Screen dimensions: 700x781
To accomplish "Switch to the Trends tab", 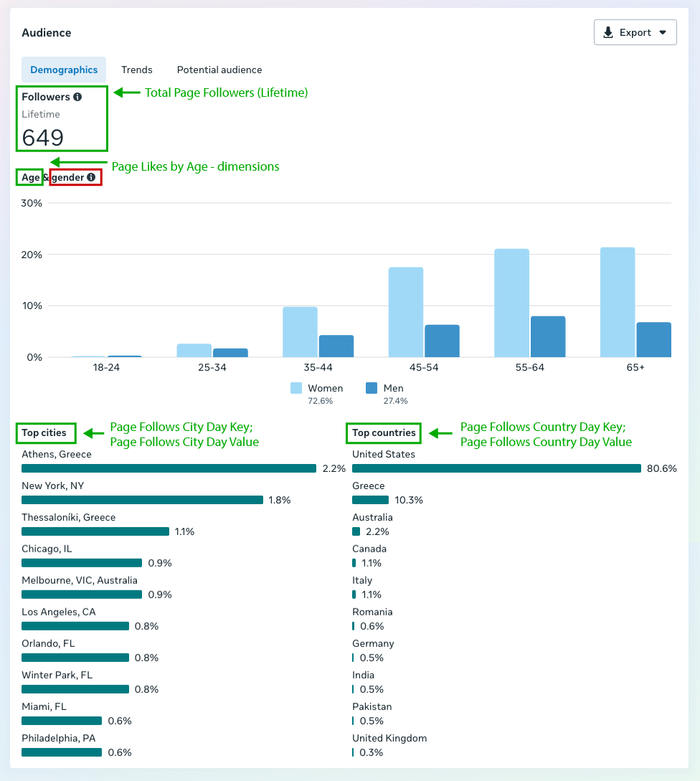I will 136,70.
